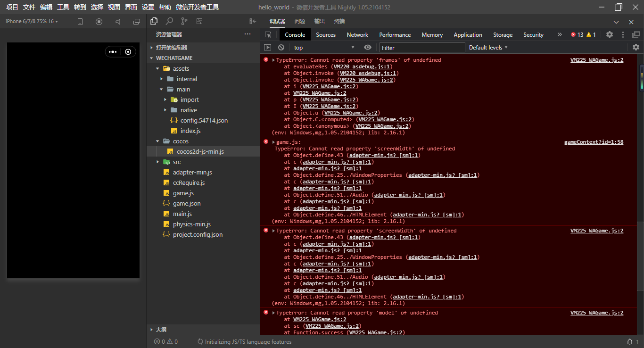Clear the console with the ban icon
The height and width of the screenshot is (348, 644).
coord(281,47)
